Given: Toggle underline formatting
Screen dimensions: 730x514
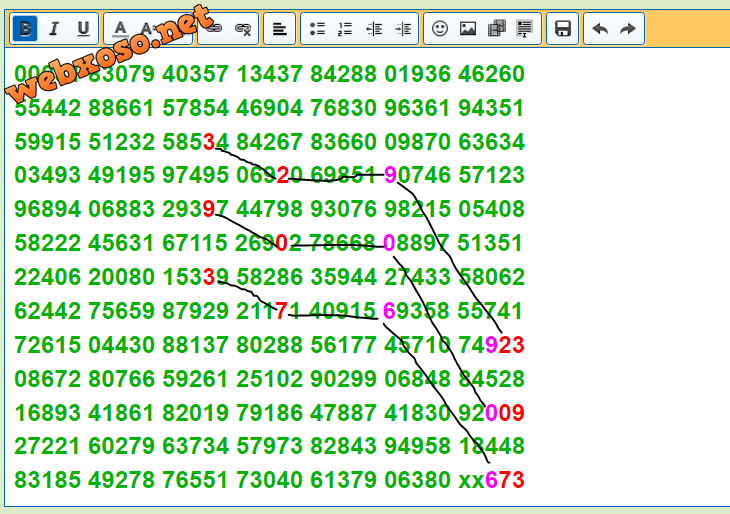Looking at the screenshot, I should pyautogui.click(x=82, y=29).
